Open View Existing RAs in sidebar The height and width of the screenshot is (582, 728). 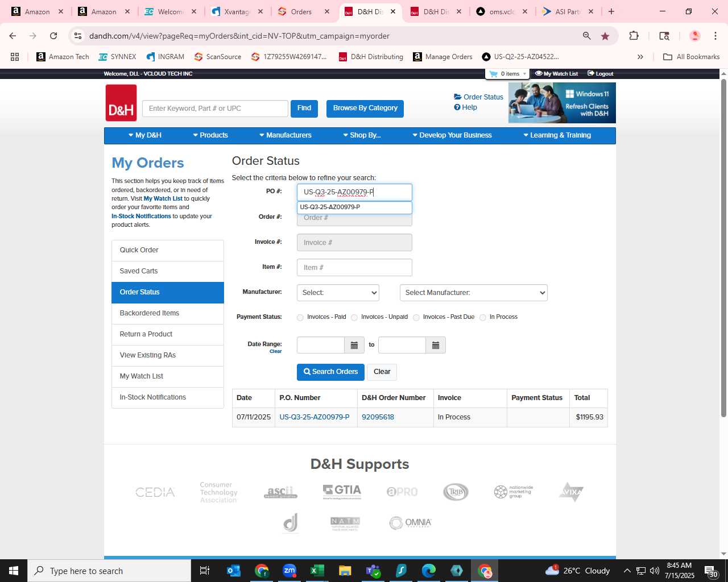(x=168, y=355)
